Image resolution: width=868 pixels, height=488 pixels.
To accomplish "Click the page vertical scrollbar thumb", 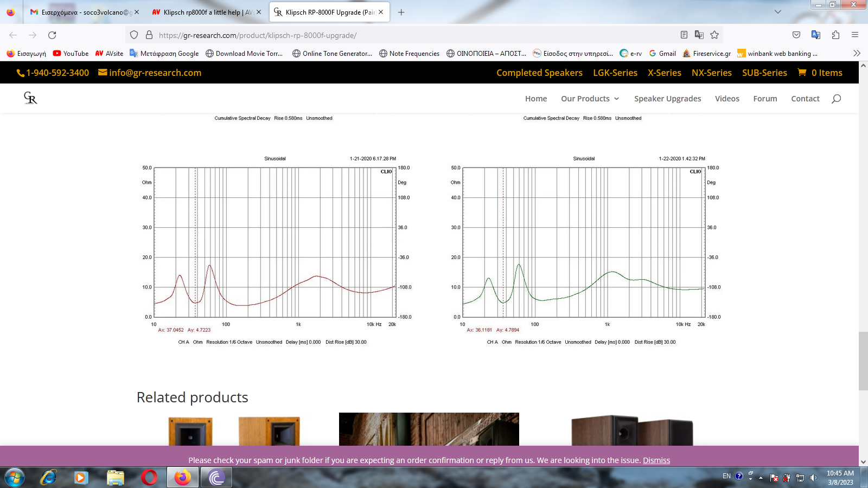I will click(x=863, y=361).
